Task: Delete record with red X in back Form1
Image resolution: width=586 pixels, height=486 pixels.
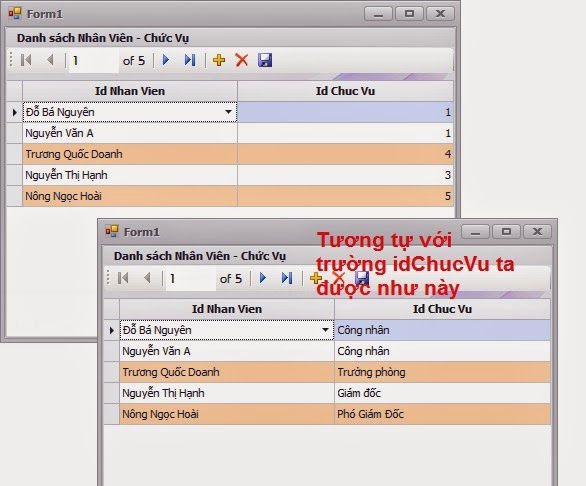Action: click(242, 60)
